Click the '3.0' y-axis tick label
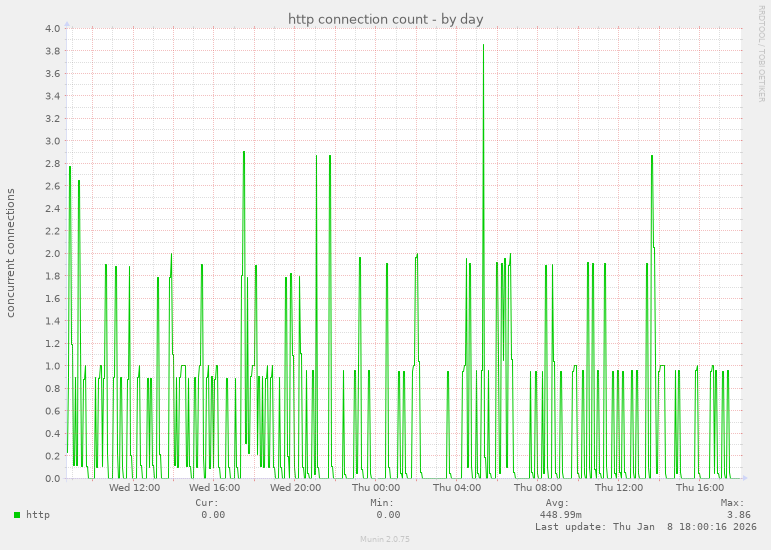Screen dimensions: 771x550 point(53,141)
